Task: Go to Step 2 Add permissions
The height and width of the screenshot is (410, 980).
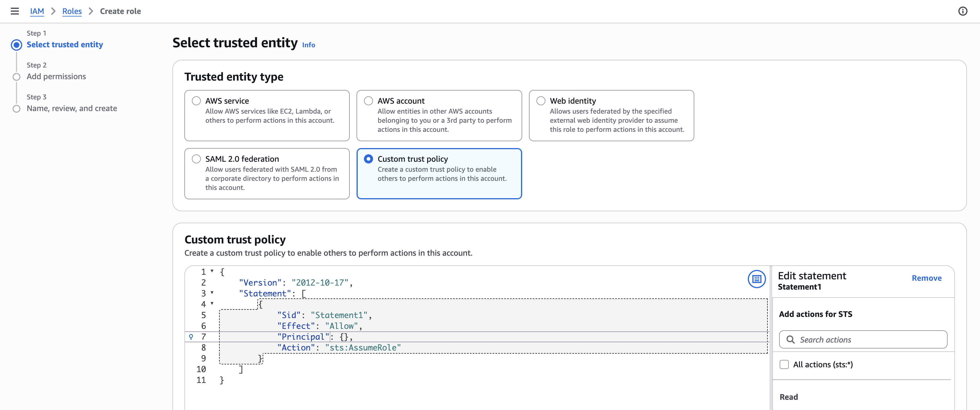Action: click(56, 76)
